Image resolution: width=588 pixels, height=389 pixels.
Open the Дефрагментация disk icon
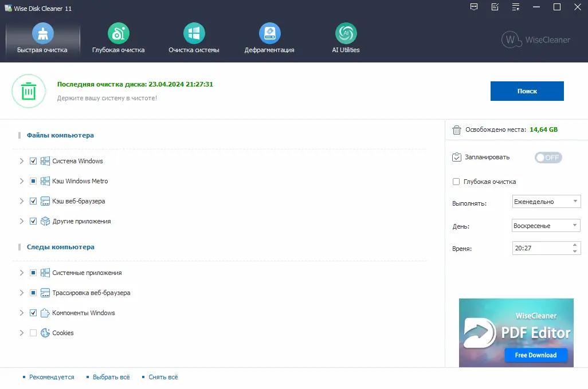pos(269,33)
